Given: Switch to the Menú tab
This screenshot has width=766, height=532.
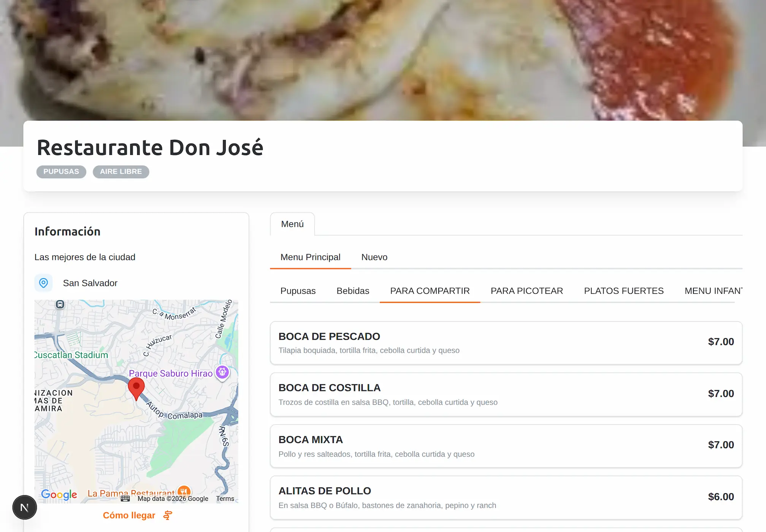Looking at the screenshot, I should pos(292,224).
